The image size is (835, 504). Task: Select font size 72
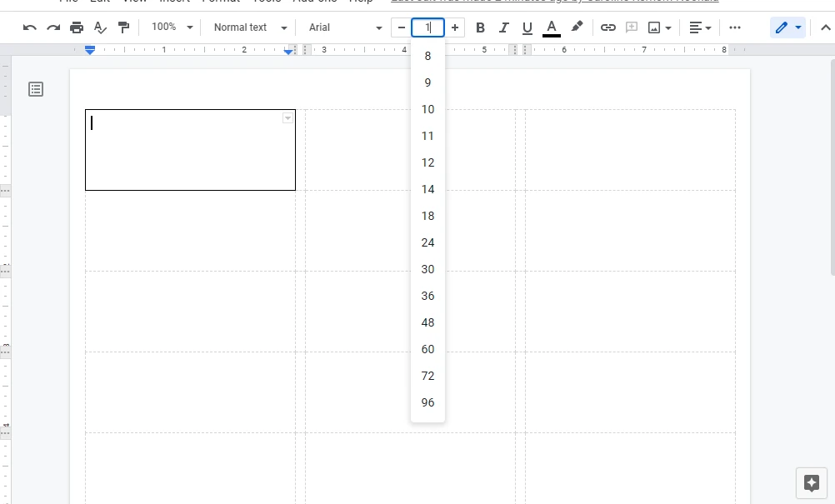point(427,376)
